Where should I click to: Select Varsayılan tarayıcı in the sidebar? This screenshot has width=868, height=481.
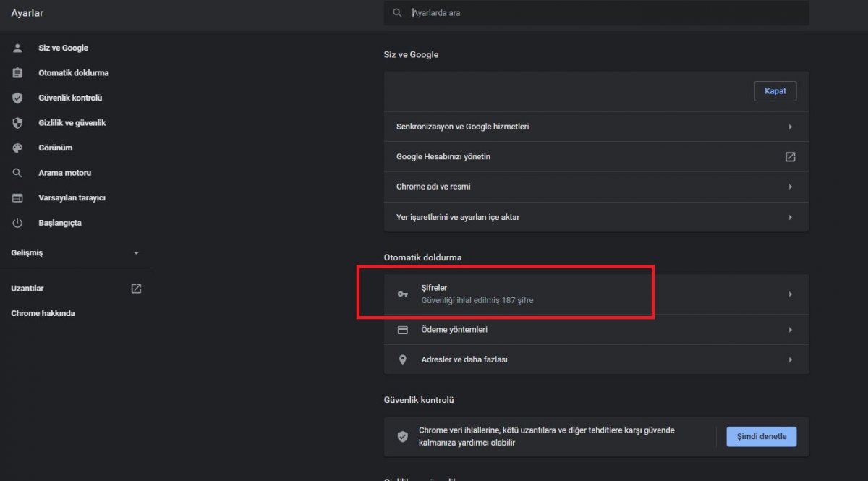[72, 197]
